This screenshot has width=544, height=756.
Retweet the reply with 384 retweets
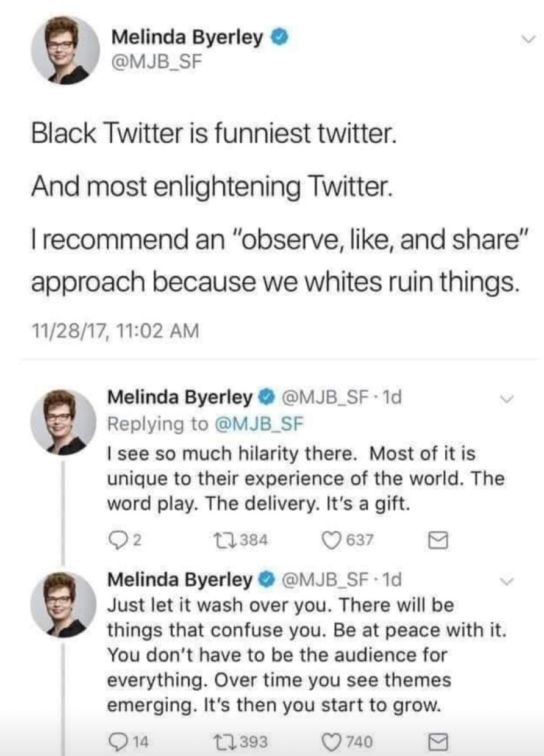[x=237, y=539]
